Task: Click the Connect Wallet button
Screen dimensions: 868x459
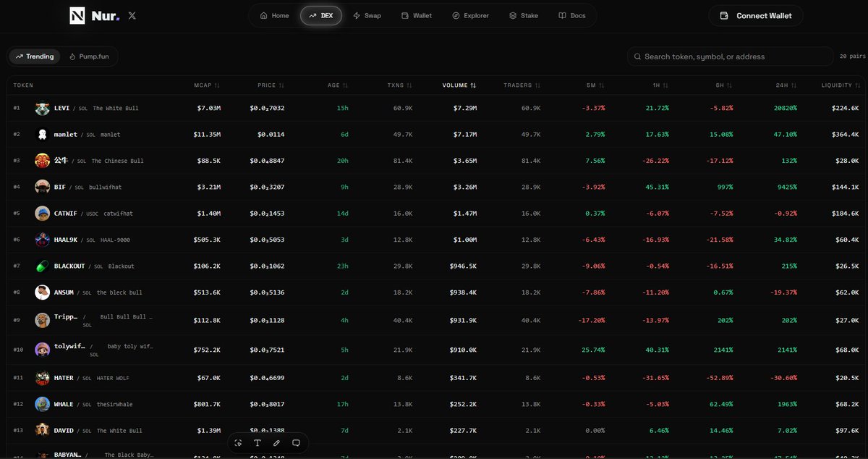Action: (x=756, y=15)
